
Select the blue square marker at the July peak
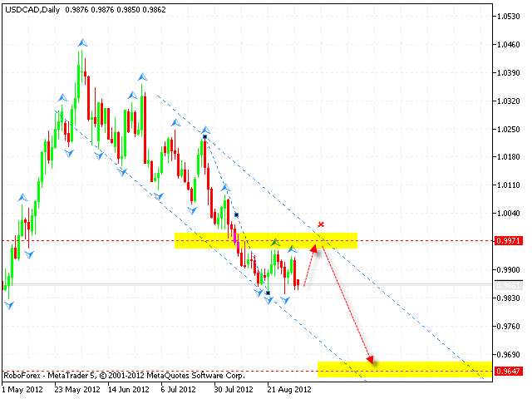click(x=204, y=136)
